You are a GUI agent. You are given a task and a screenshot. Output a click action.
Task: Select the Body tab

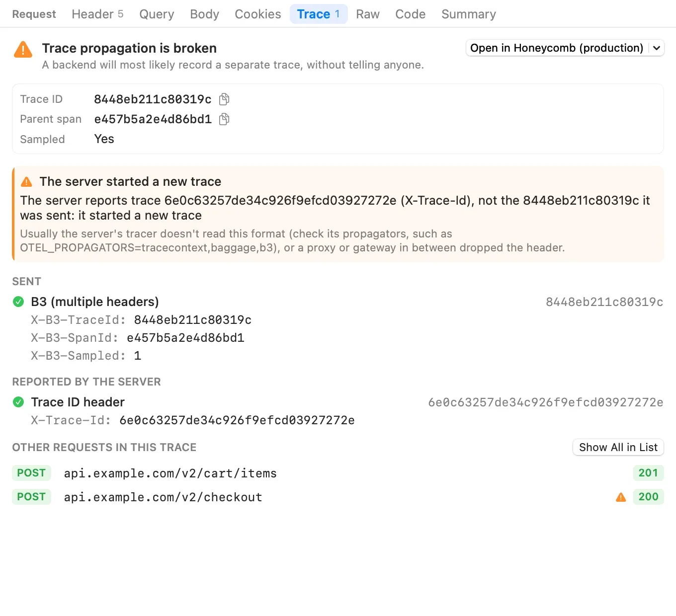[x=204, y=14]
